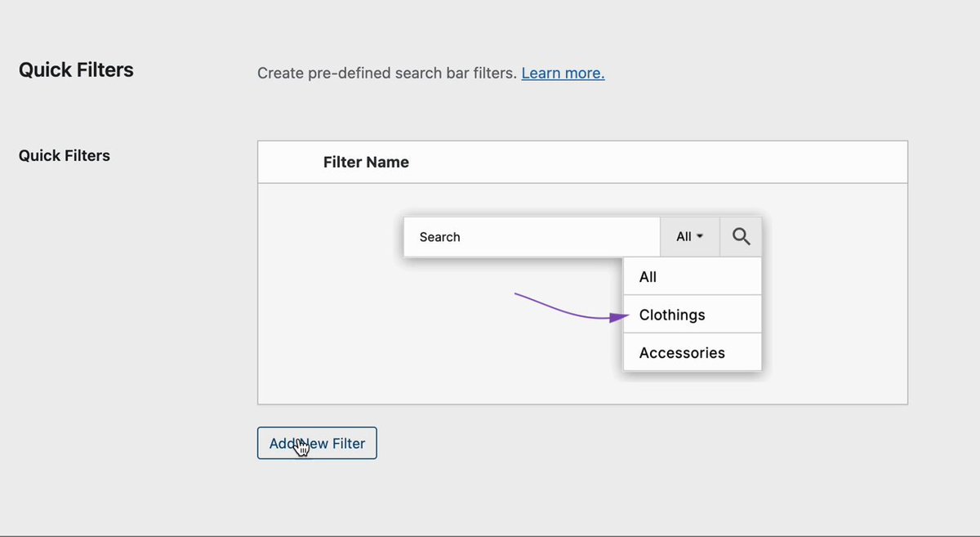Click the empty table area below the Accessories option
Image resolution: width=980 pixels, height=537 pixels.
(693, 387)
